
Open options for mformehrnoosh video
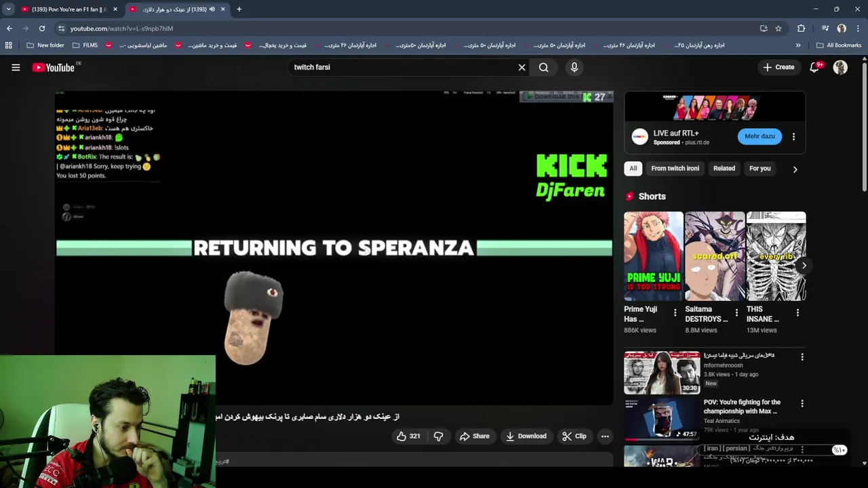pyautogui.click(x=802, y=357)
